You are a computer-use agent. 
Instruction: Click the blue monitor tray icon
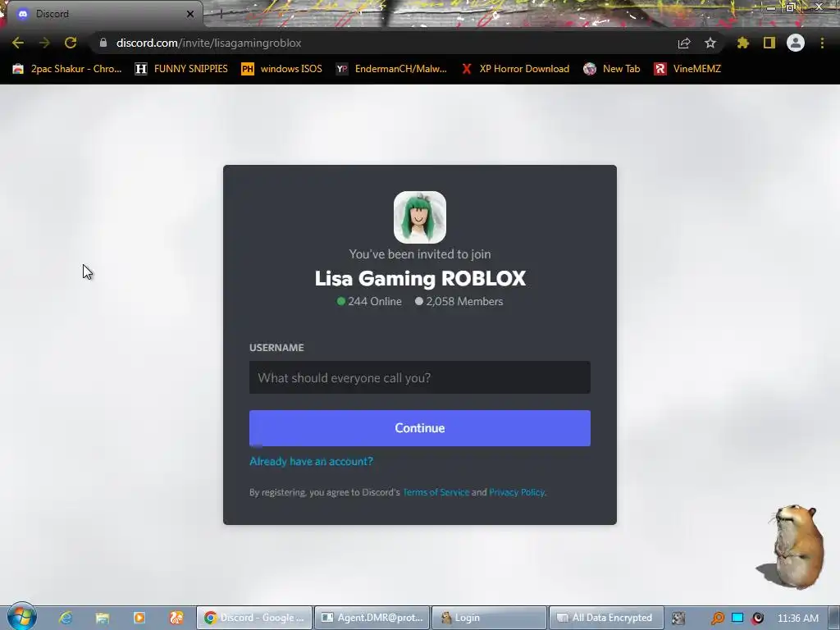pyautogui.click(x=737, y=618)
